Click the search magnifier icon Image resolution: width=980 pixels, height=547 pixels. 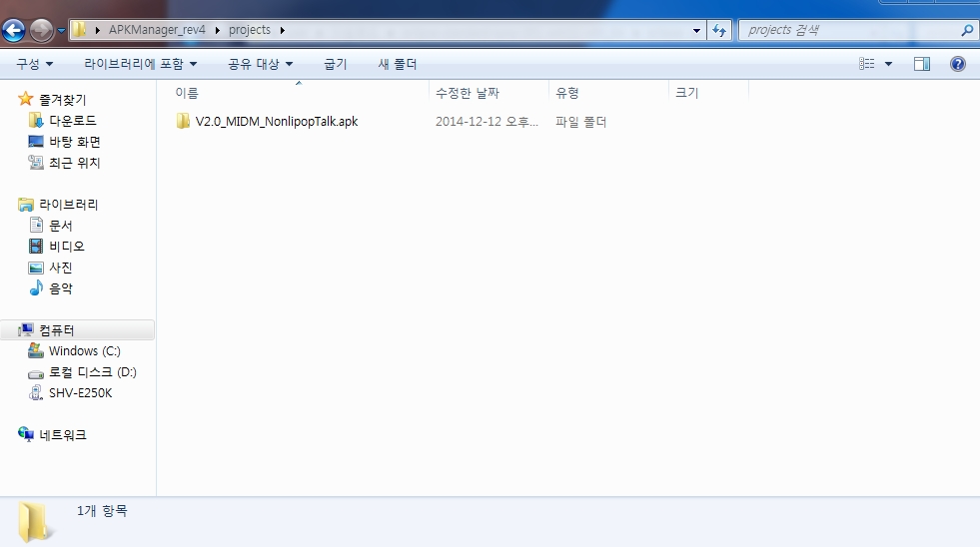(x=966, y=30)
